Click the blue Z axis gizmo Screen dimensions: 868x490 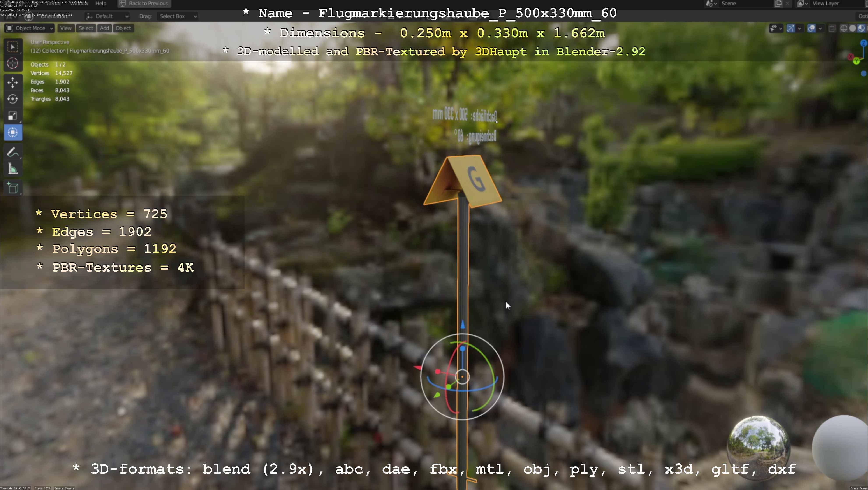(863, 43)
